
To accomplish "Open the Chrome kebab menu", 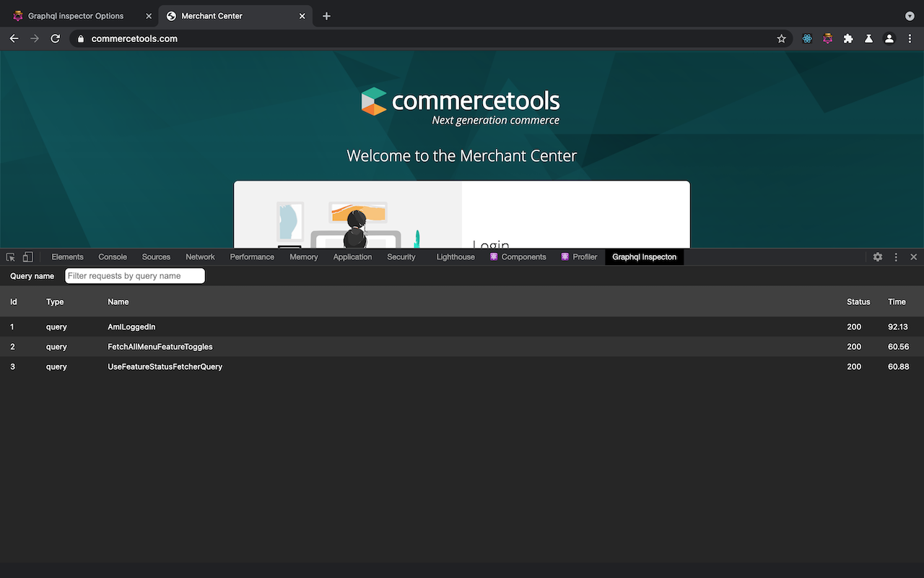I will [910, 38].
